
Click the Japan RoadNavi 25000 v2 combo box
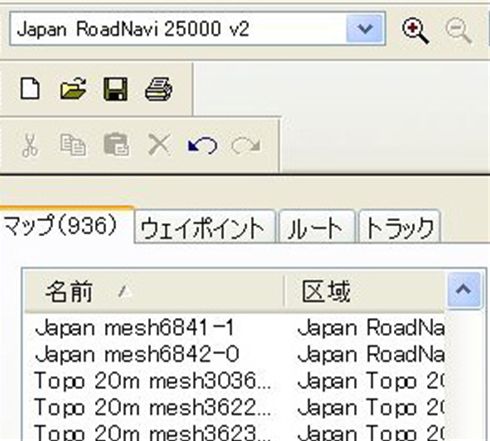[x=197, y=29]
